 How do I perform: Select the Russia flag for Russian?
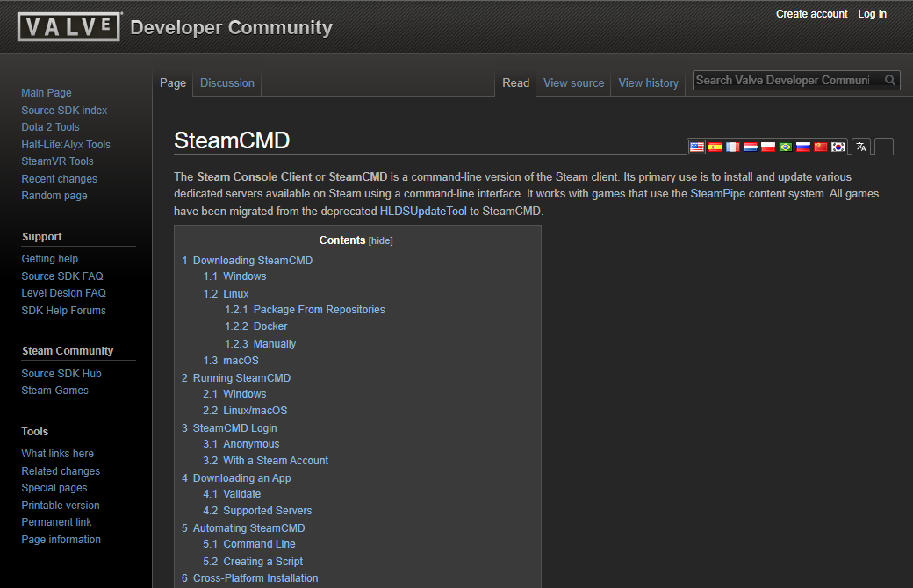coord(803,147)
